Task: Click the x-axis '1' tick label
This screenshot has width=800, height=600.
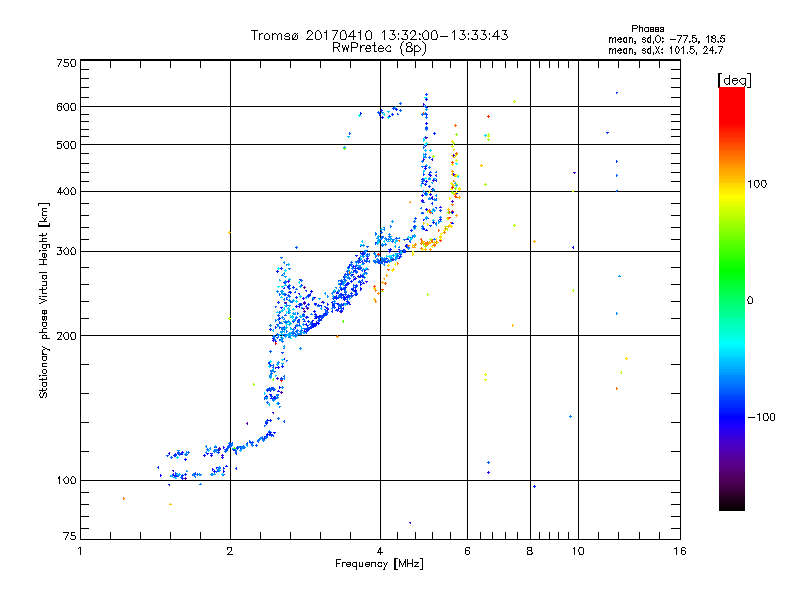Action: 80,551
